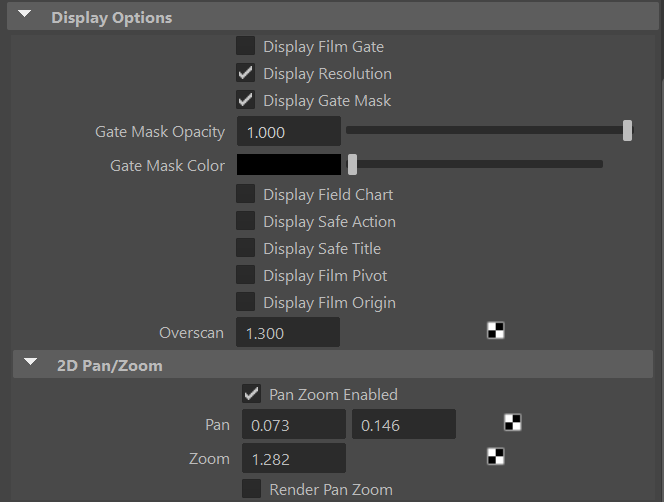Enable Display Film Pivot

click(x=245, y=275)
